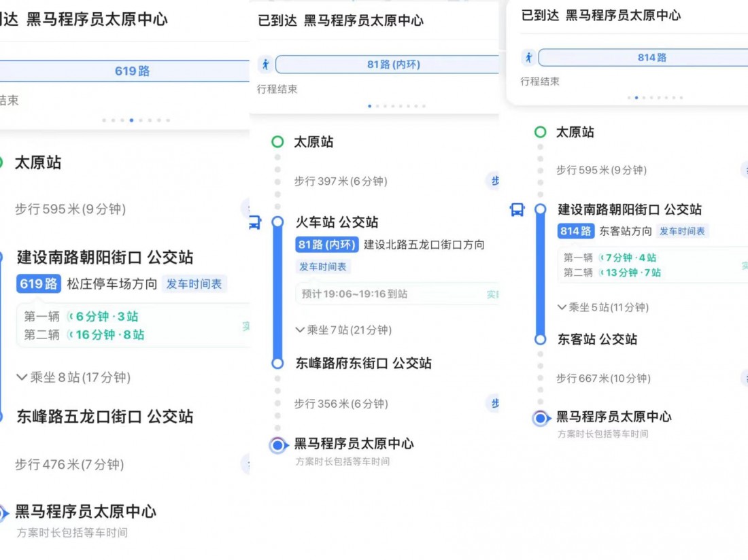The image size is (748, 560).
Task: Click the bus icon next to 814路 stop
Action: 517,209
